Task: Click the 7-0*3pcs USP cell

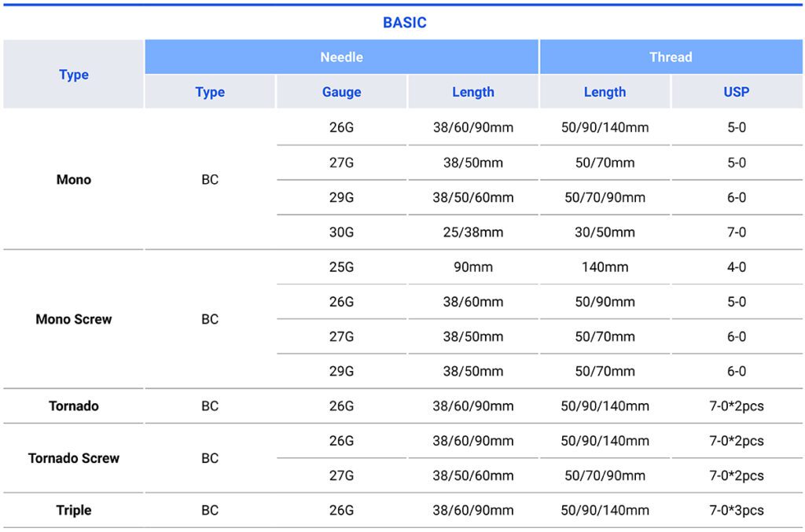Action: click(x=736, y=511)
